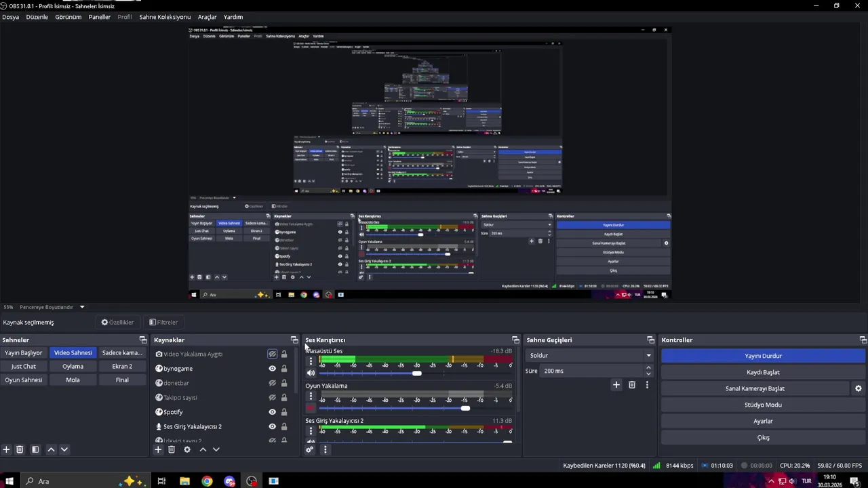Click the Filtreler button above the panels

163,322
